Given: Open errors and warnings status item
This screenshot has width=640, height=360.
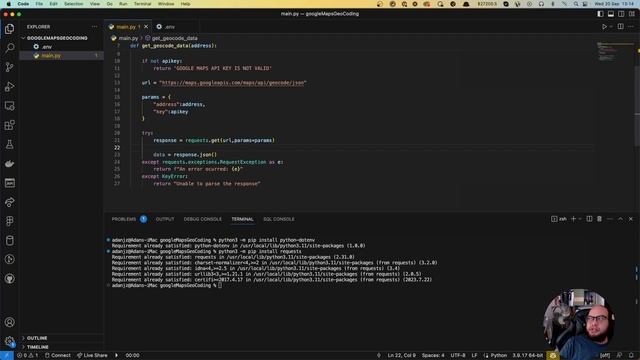Looking at the screenshot, I should tap(27, 356).
